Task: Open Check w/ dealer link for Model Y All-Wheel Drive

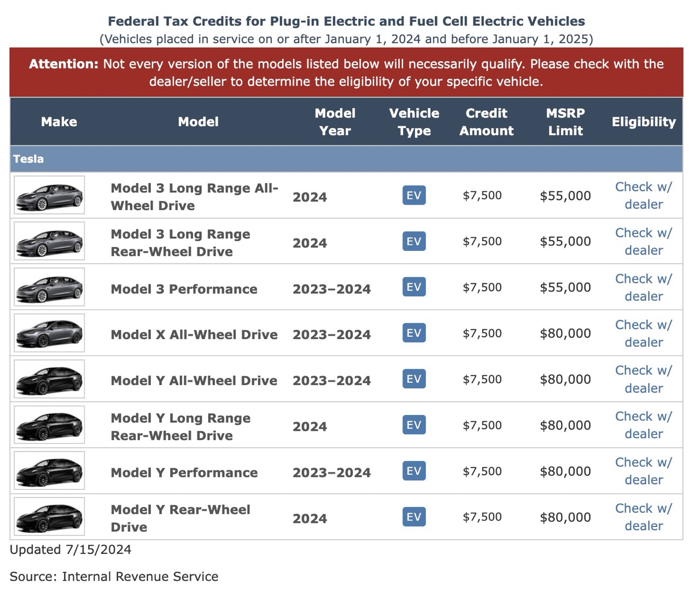Action: [644, 379]
